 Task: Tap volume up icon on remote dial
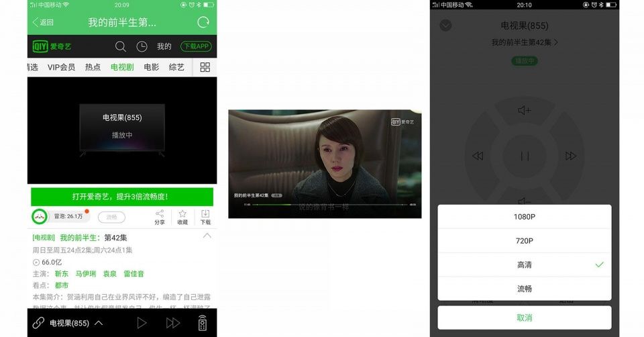[x=525, y=110]
